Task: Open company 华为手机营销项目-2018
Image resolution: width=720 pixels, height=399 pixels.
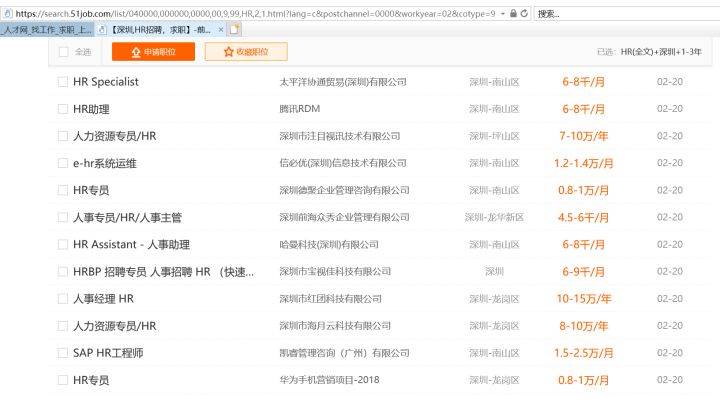Action: click(x=329, y=380)
